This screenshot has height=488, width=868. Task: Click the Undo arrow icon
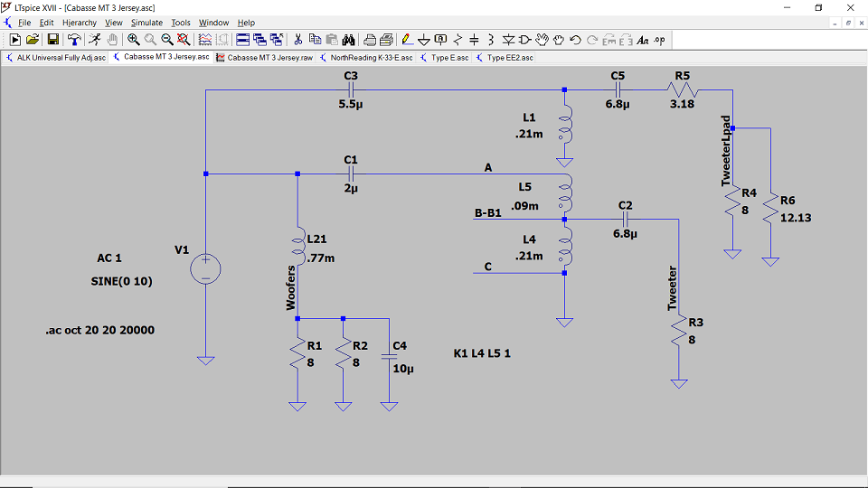[575, 39]
